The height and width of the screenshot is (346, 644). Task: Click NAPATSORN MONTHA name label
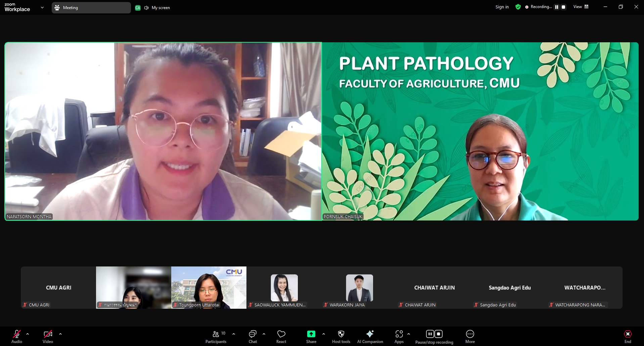point(29,217)
